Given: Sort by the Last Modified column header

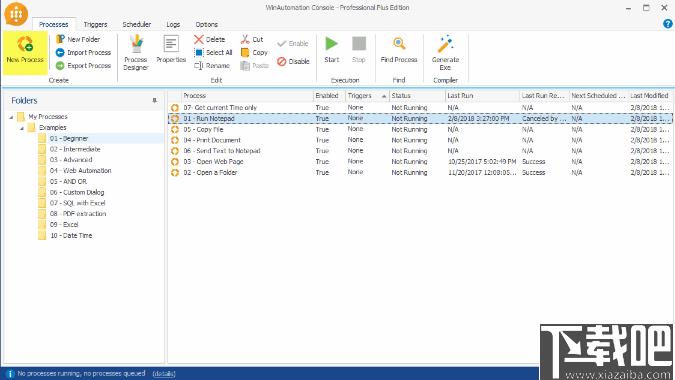Looking at the screenshot, I should [650, 96].
